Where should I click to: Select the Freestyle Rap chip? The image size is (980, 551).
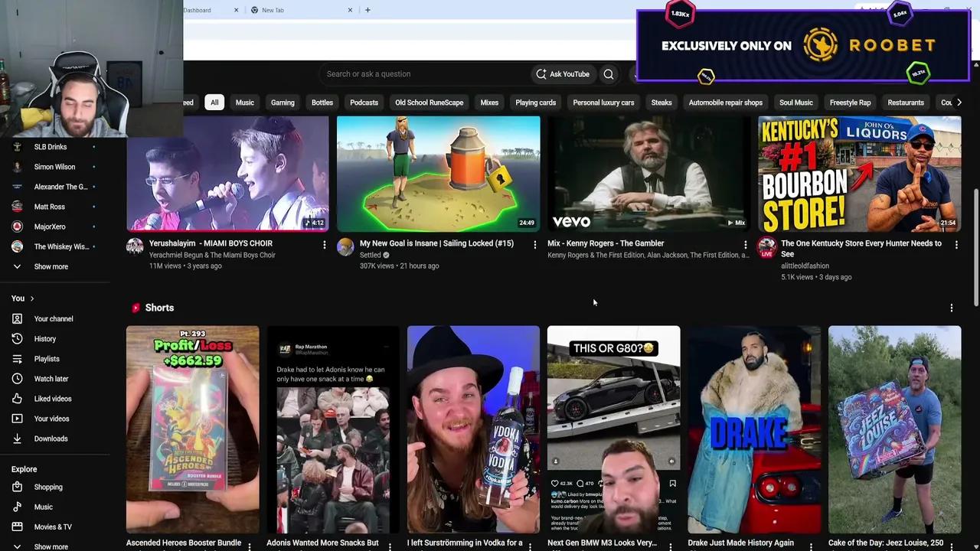[x=850, y=103]
